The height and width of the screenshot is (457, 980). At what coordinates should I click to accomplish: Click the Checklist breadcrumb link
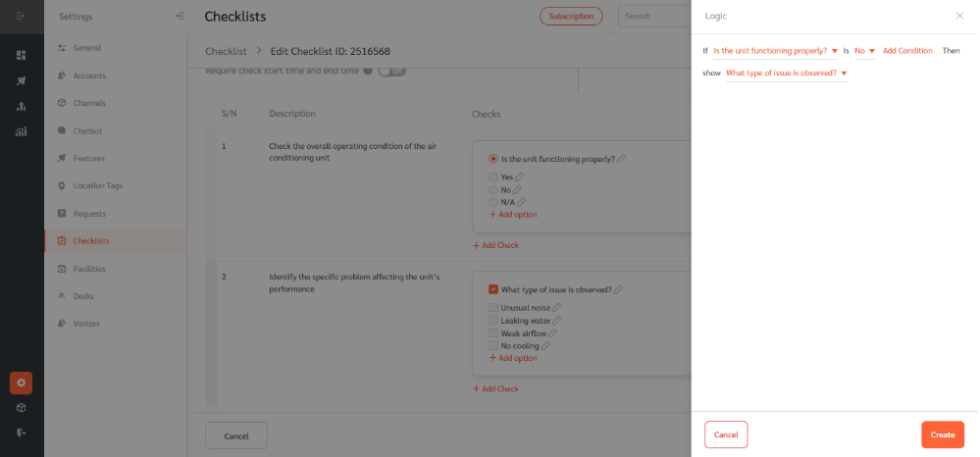[227, 51]
